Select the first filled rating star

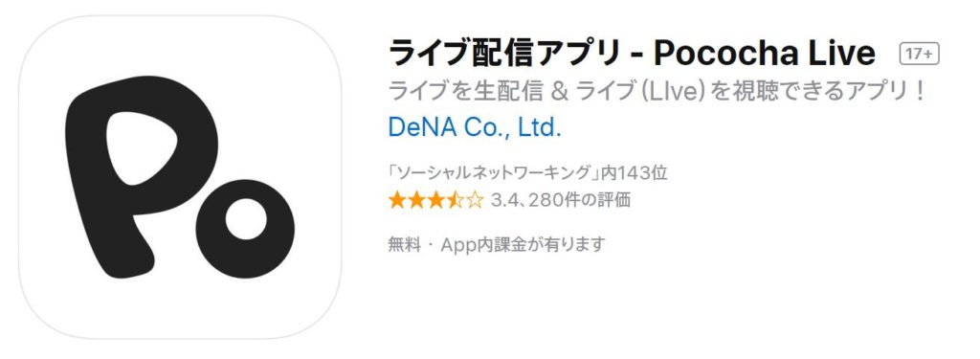coord(397,200)
